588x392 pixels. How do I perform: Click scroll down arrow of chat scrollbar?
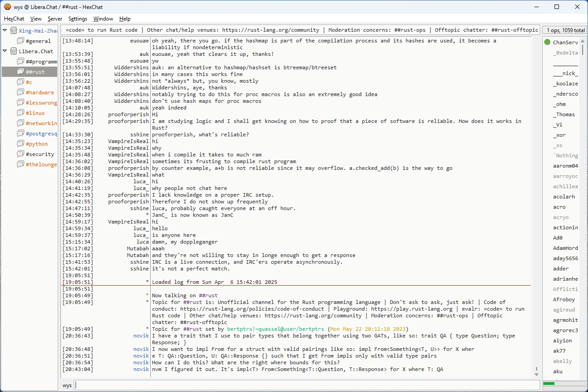click(537, 374)
